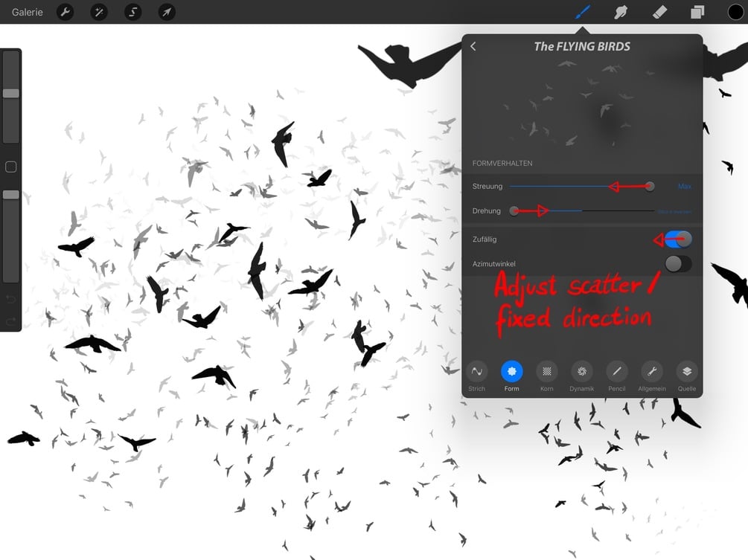
Task: Switch to the Pencil tab
Action: pyautogui.click(x=617, y=376)
